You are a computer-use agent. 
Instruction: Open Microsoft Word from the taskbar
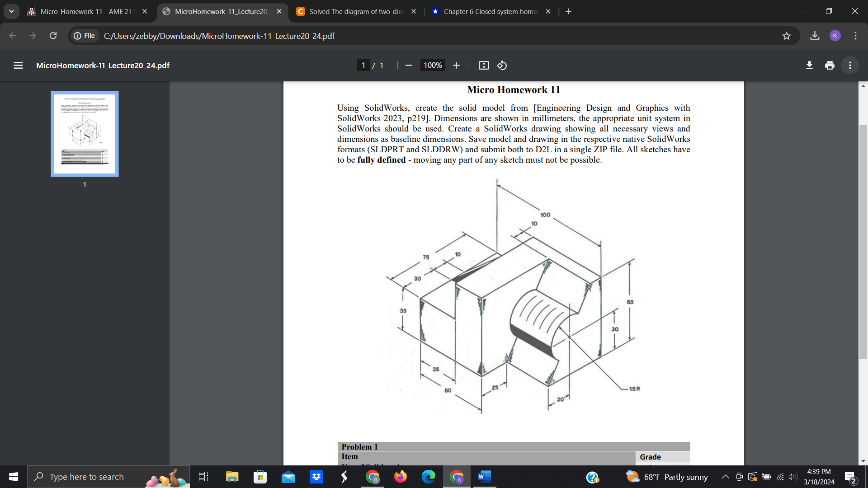[x=484, y=477]
